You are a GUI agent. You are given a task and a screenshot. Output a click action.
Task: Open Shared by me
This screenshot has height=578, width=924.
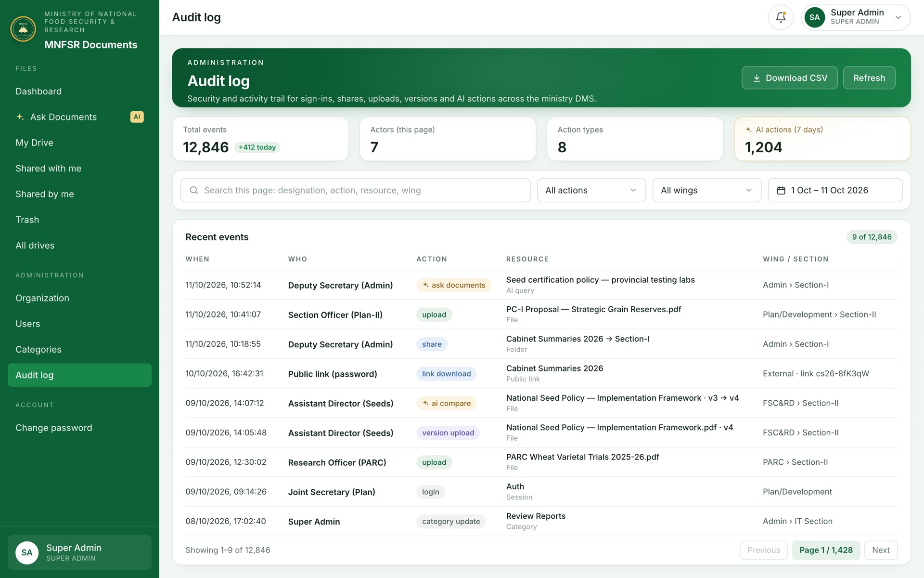(x=79, y=194)
